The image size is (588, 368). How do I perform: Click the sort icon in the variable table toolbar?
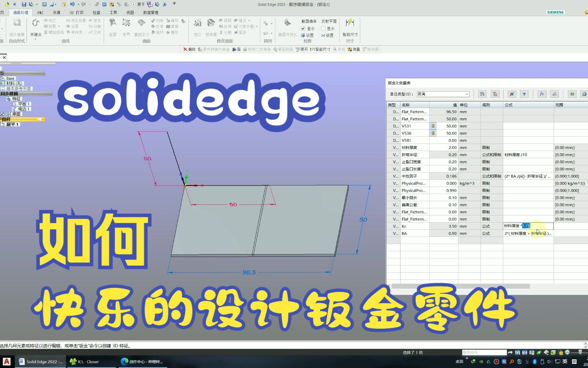pos(482,94)
